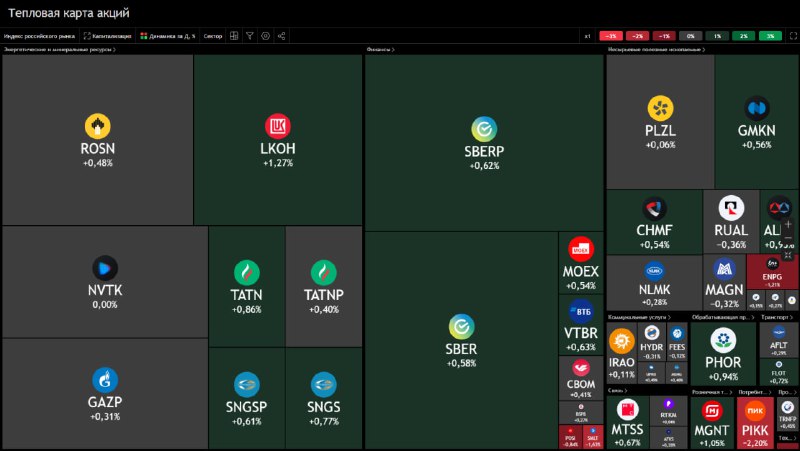Image resolution: width=800 pixels, height=451 pixels.
Task: Select the PHOR PhosAgro tile
Action: [723, 354]
